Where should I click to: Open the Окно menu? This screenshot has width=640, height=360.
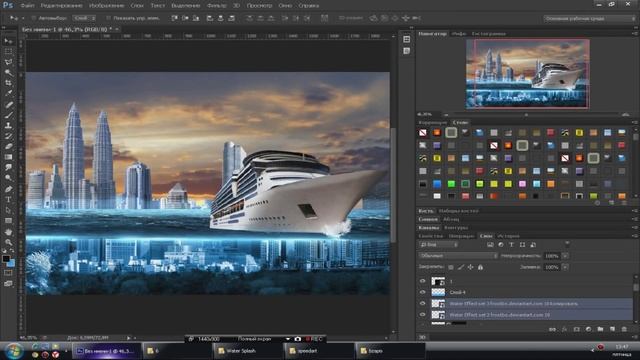(285, 6)
